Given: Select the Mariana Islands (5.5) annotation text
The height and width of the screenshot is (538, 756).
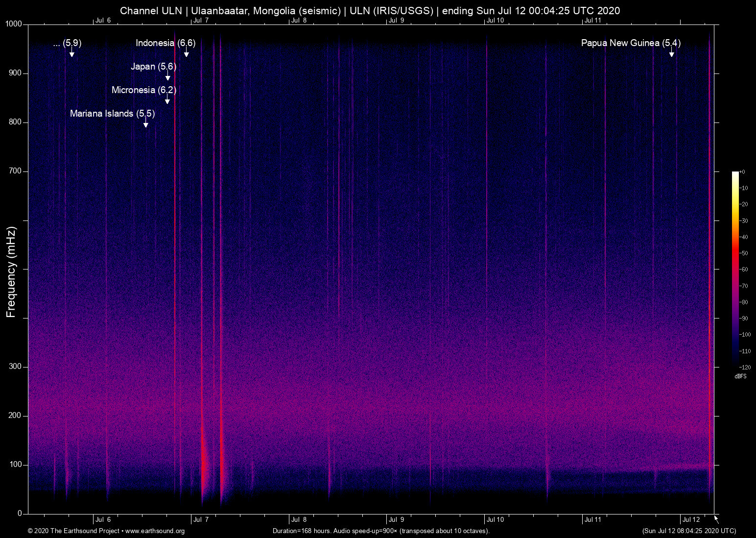Looking at the screenshot, I should click(x=112, y=114).
